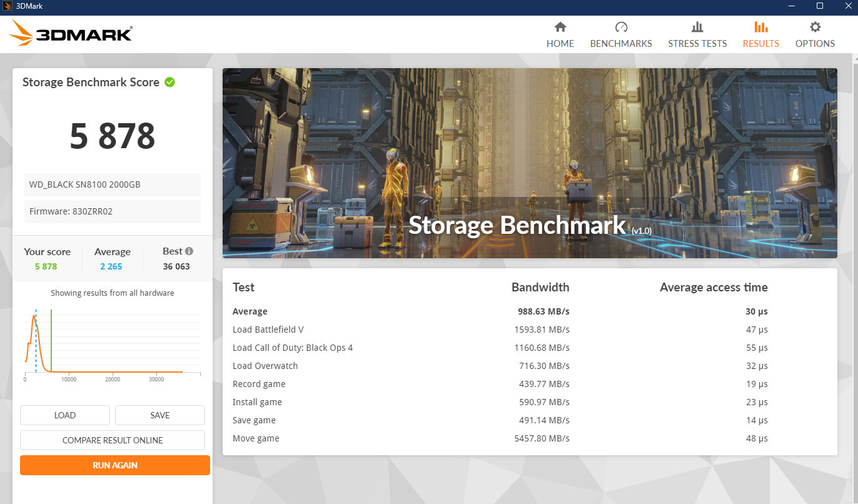The height and width of the screenshot is (504, 858).
Task: Click the orange RUN AGAIN button
Action: point(115,465)
